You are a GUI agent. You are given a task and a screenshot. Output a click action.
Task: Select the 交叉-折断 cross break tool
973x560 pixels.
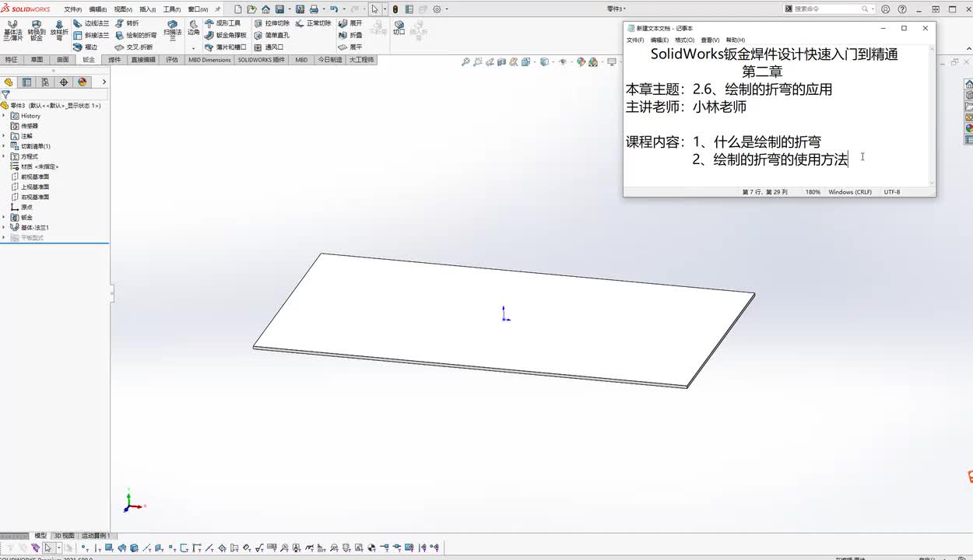click(x=134, y=47)
